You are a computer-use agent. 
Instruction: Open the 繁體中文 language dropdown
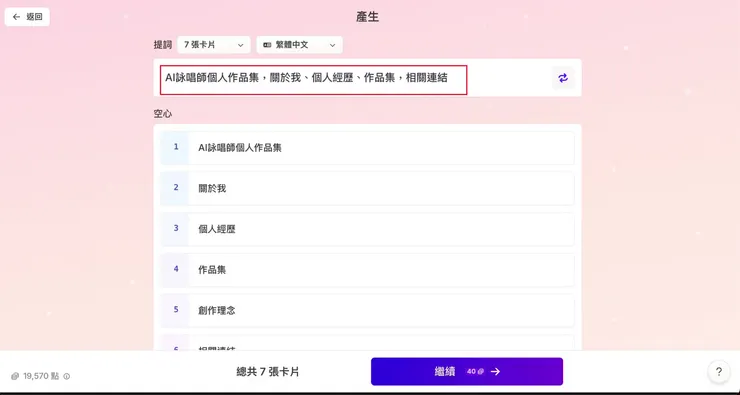coord(299,45)
